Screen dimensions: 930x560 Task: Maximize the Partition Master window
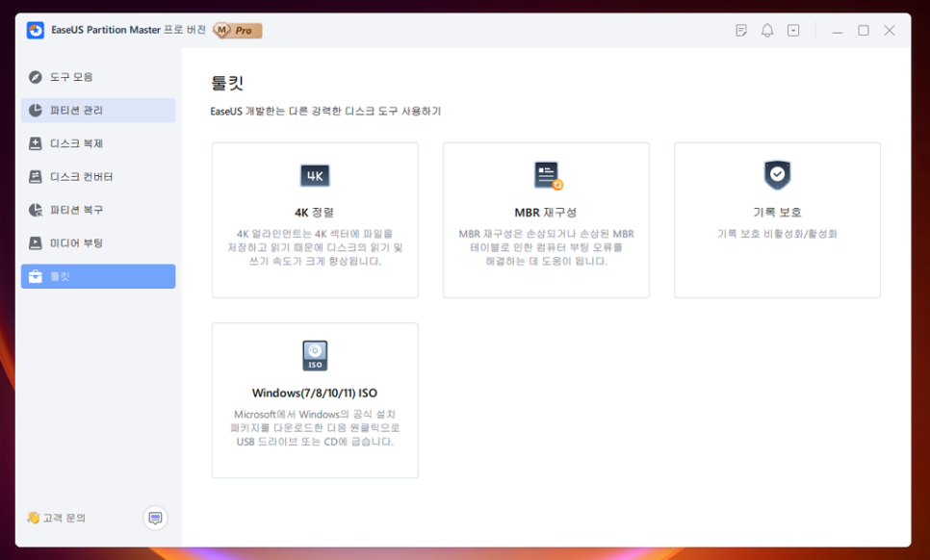(x=864, y=30)
